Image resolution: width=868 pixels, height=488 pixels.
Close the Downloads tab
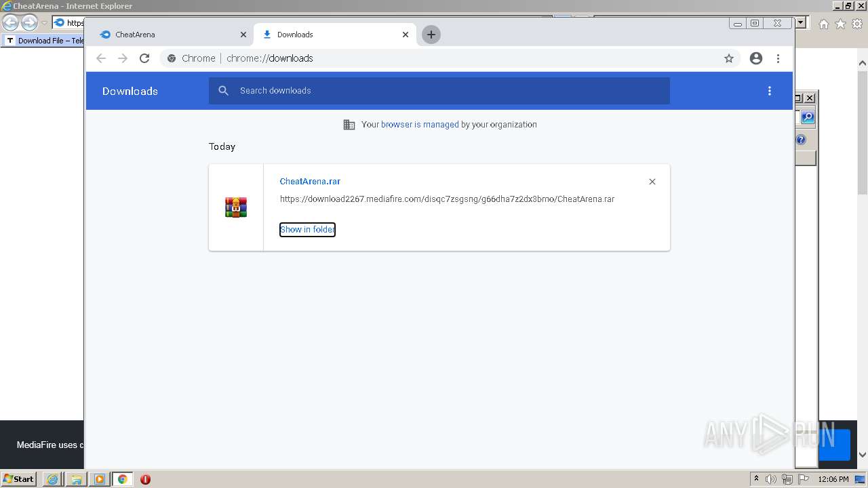tap(406, 35)
